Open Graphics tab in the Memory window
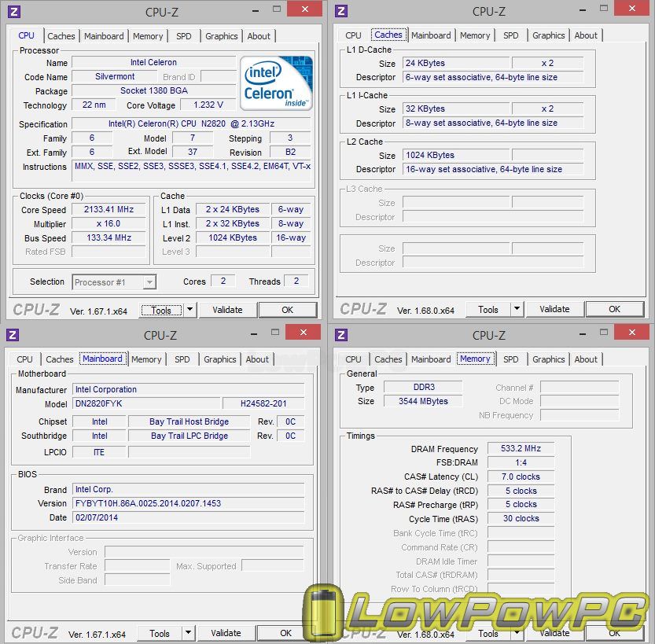The width and height of the screenshot is (655, 644). pos(549,359)
